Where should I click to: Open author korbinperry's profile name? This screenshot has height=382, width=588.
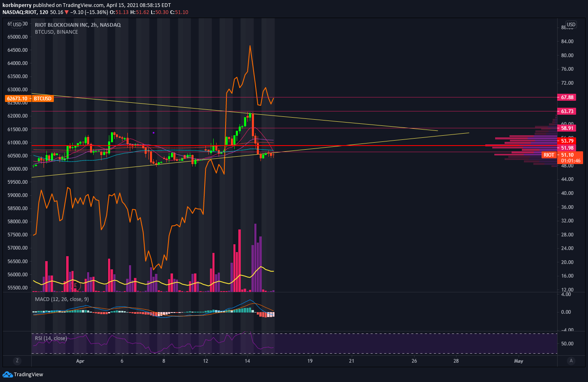(x=17, y=5)
